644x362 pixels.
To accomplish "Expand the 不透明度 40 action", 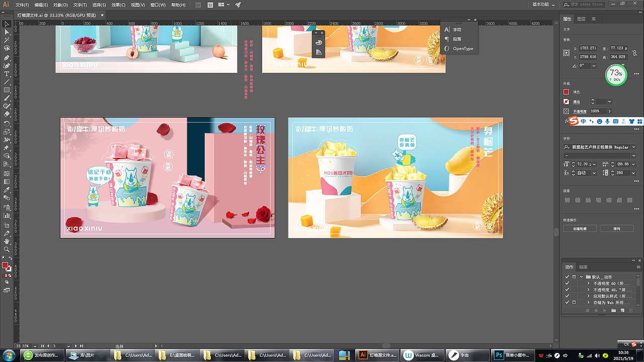I will click(589, 290).
